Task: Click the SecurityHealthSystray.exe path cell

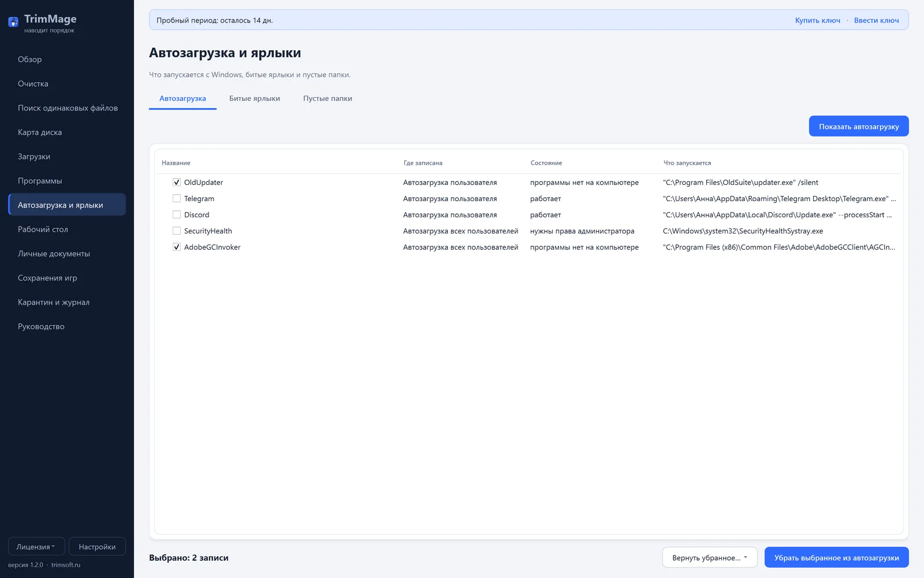Action: (743, 231)
